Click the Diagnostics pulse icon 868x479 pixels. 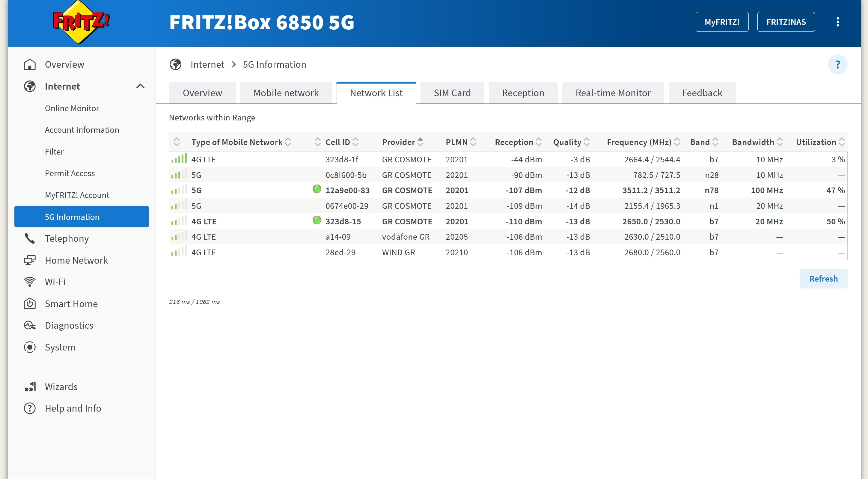[x=30, y=325]
